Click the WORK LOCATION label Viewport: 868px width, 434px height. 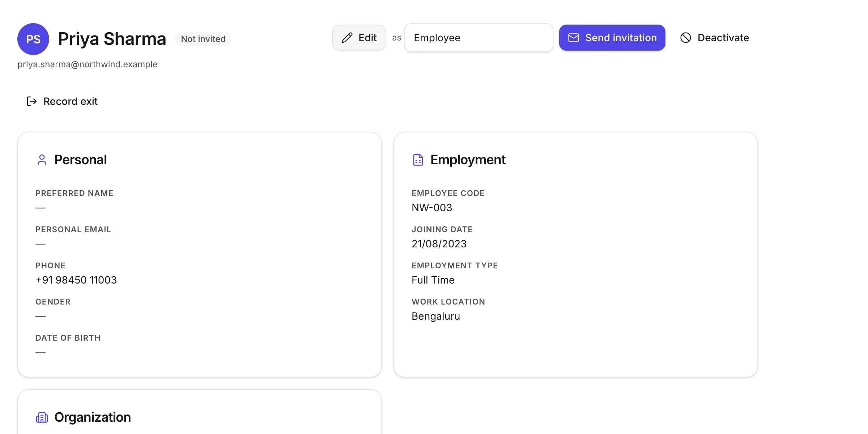(x=448, y=302)
